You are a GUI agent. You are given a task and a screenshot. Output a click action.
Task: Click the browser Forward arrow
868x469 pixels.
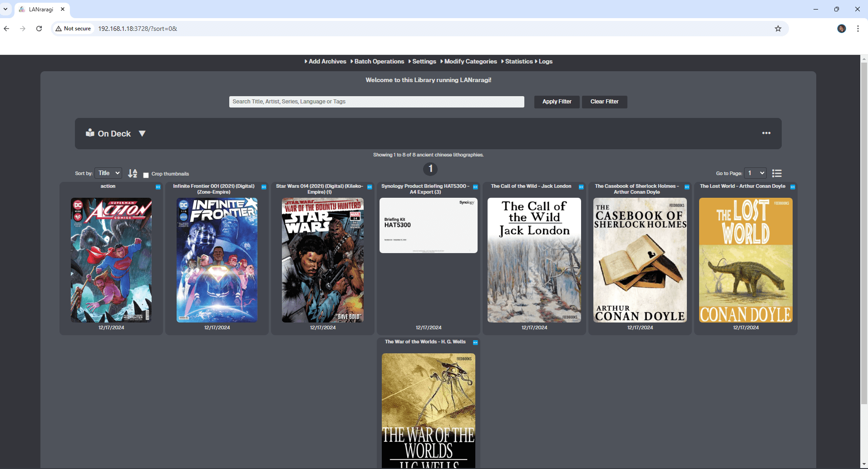click(23, 29)
